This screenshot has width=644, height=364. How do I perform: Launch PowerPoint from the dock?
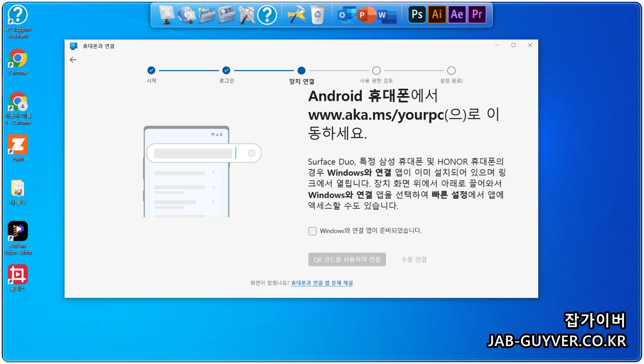366,15
